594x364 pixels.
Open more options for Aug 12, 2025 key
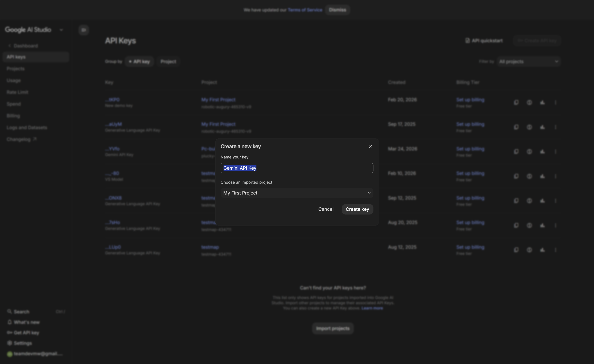pos(555,250)
